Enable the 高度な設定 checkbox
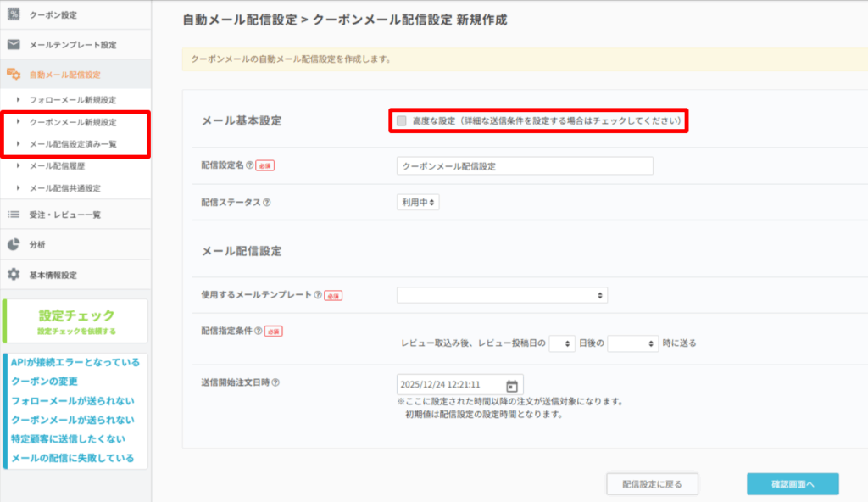868x502 pixels. [402, 121]
